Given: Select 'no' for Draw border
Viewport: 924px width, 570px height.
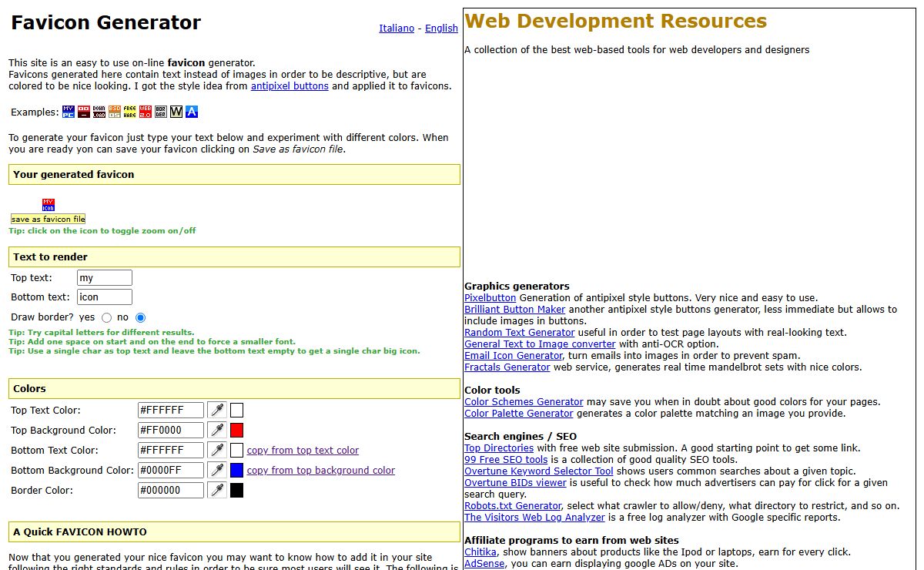Looking at the screenshot, I should point(140,317).
